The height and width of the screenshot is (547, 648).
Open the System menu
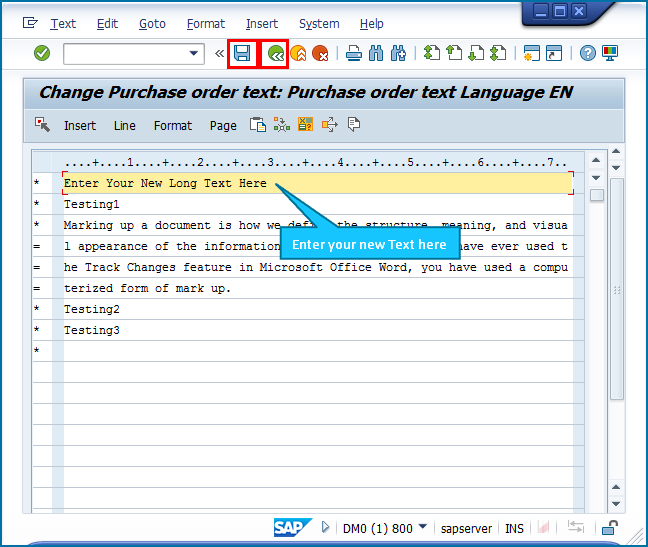319,23
